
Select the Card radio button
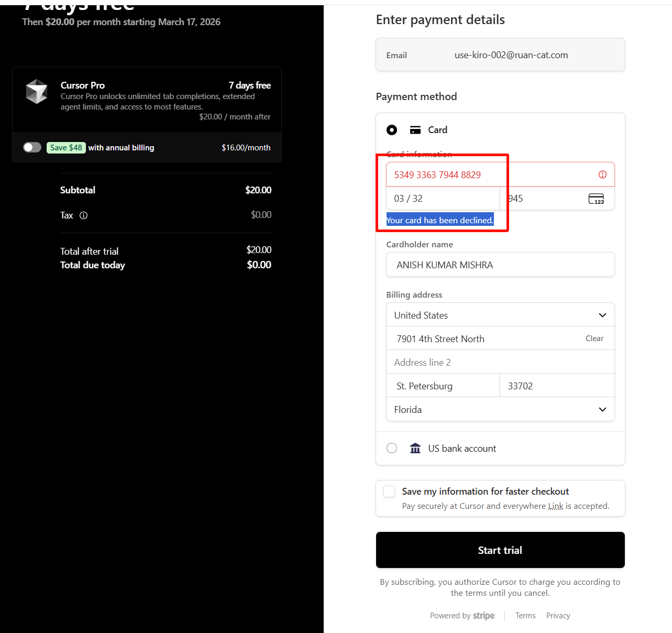392,130
